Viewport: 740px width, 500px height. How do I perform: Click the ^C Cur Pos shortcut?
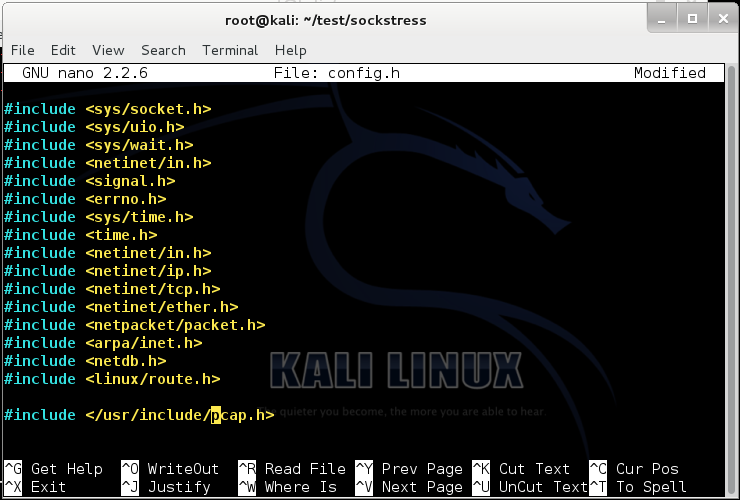(634, 469)
